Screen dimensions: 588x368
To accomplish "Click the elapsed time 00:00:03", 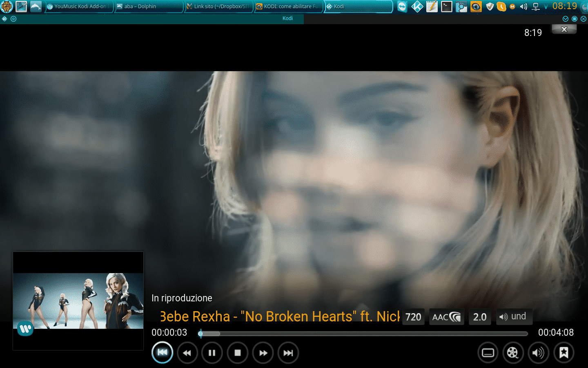I will pyautogui.click(x=169, y=332).
